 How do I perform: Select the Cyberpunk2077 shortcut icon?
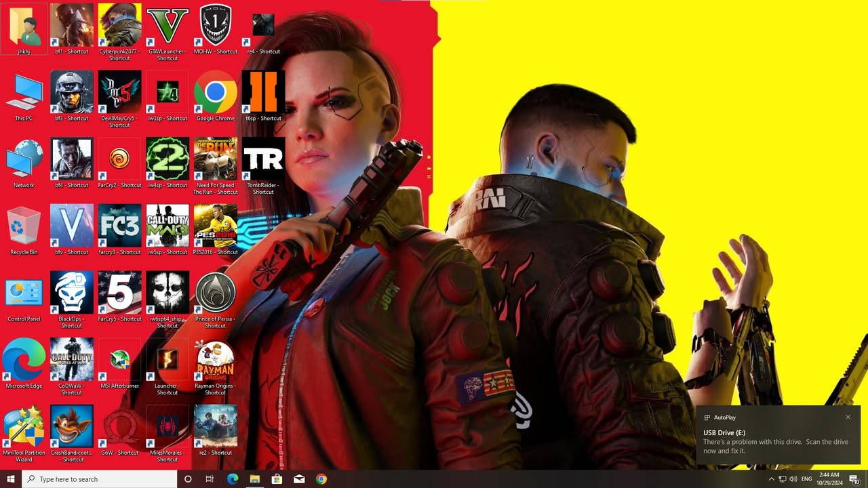click(119, 33)
